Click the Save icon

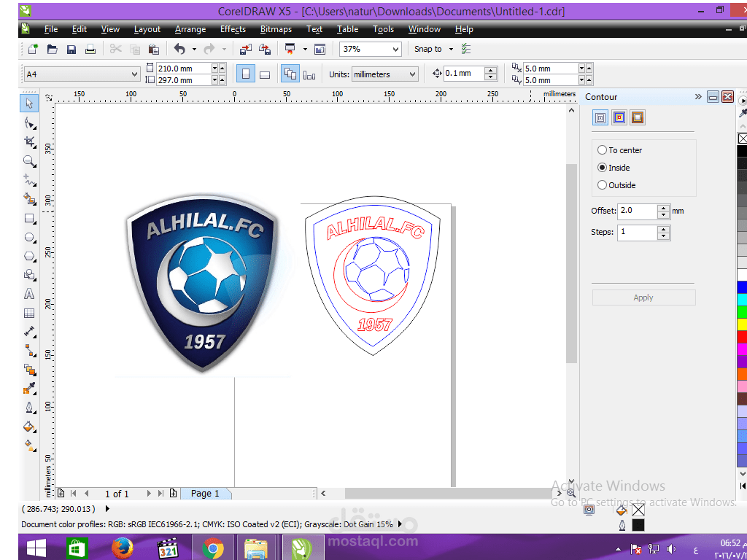[71, 49]
